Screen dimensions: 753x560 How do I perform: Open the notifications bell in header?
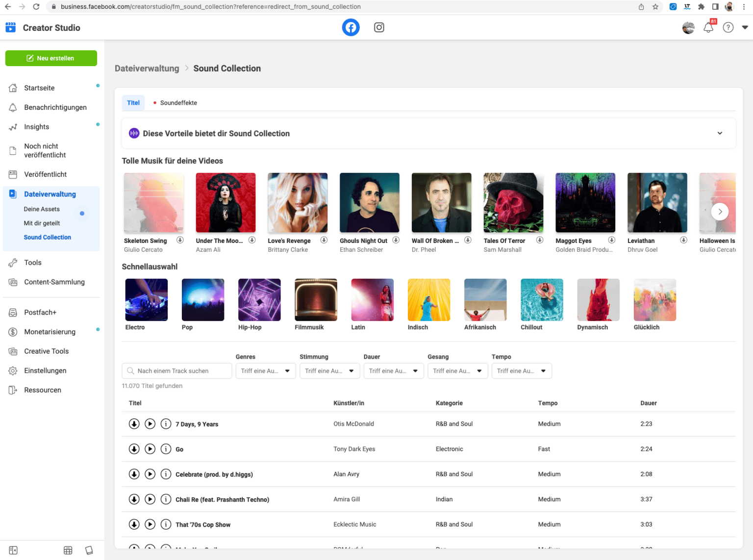(x=708, y=28)
